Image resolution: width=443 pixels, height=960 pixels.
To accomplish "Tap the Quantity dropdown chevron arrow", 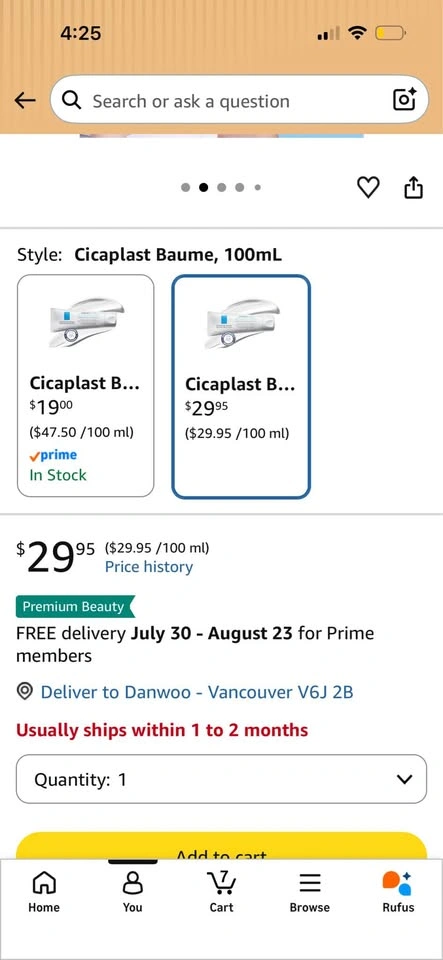I will 404,779.
